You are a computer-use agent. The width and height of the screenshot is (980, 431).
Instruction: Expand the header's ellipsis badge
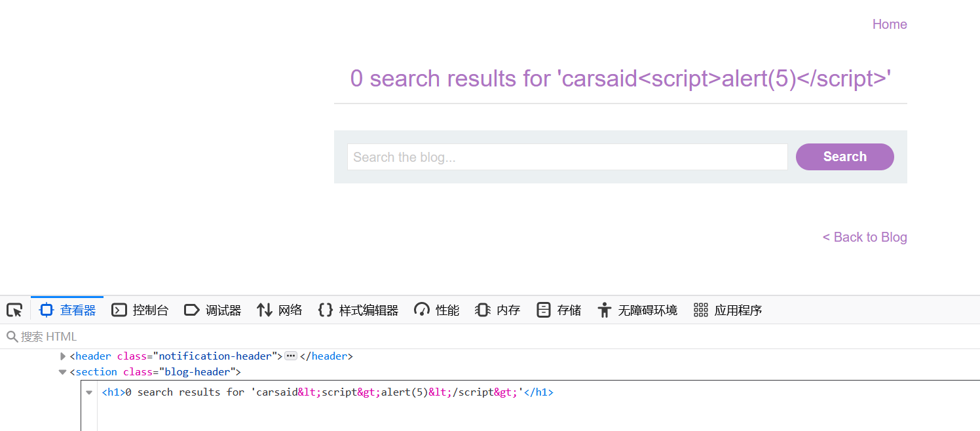pyautogui.click(x=291, y=356)
